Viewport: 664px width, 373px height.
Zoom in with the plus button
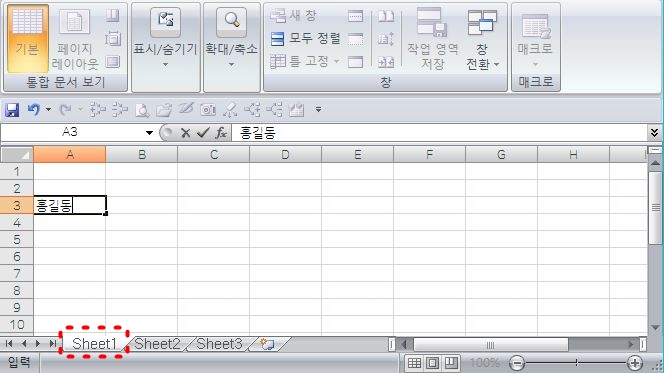pos(634,363)
